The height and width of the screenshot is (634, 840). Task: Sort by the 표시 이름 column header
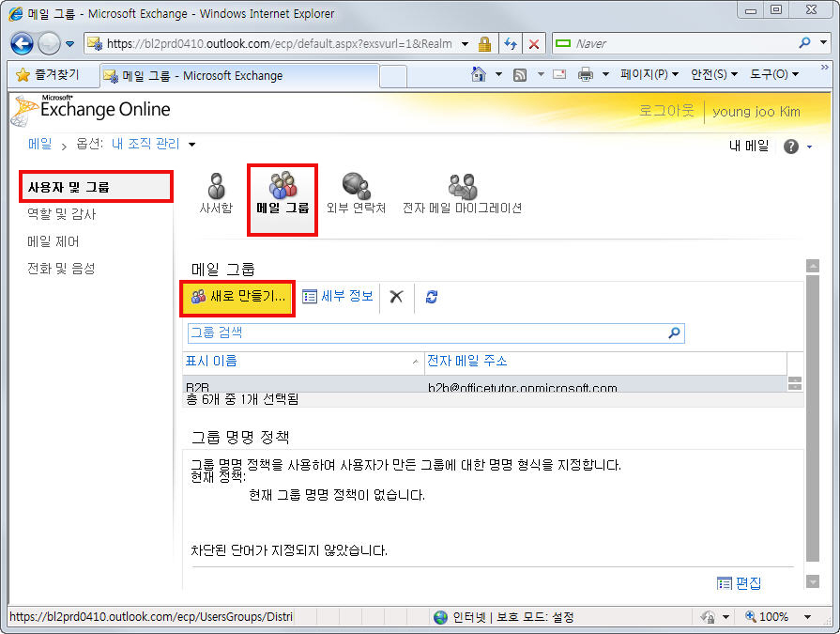point(303,363)
